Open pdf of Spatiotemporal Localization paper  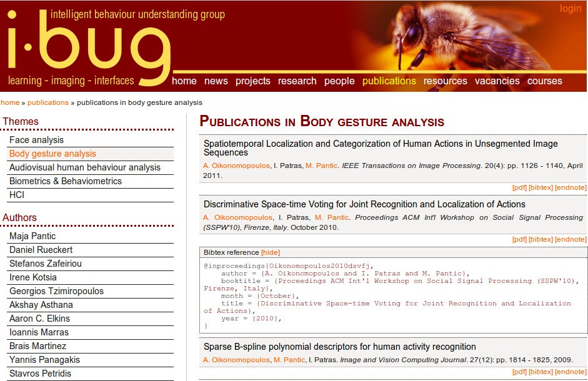point(519,187)
